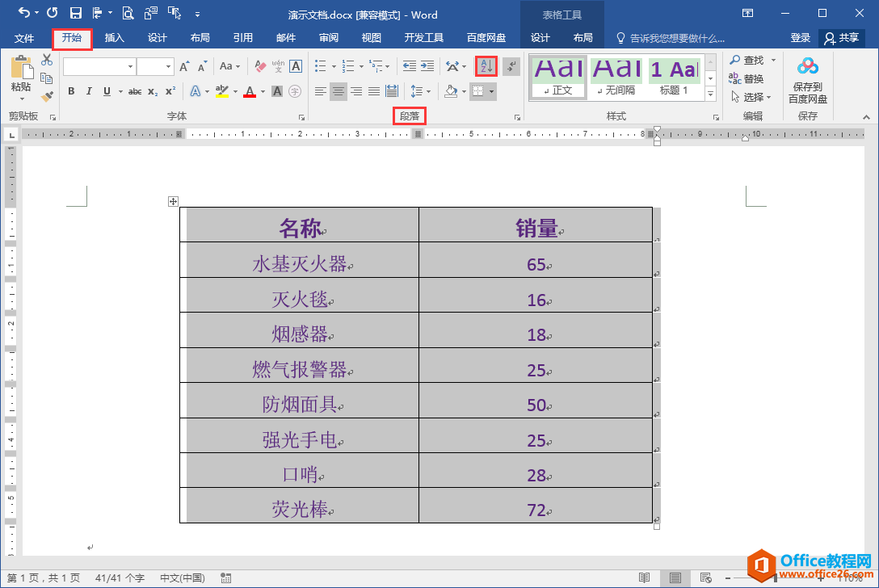879x588 pixels.
Task: Click the Undo arrow
Action: click(23, 13)
